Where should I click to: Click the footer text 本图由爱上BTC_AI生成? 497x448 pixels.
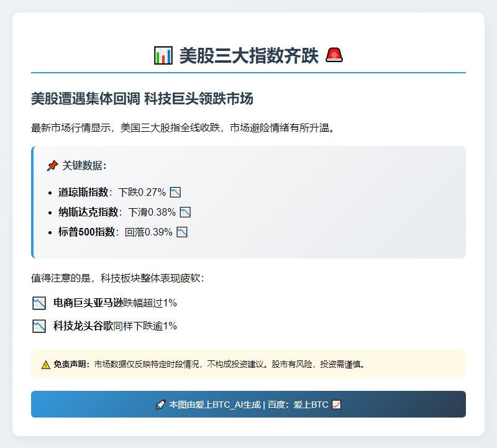coord(215,405)
